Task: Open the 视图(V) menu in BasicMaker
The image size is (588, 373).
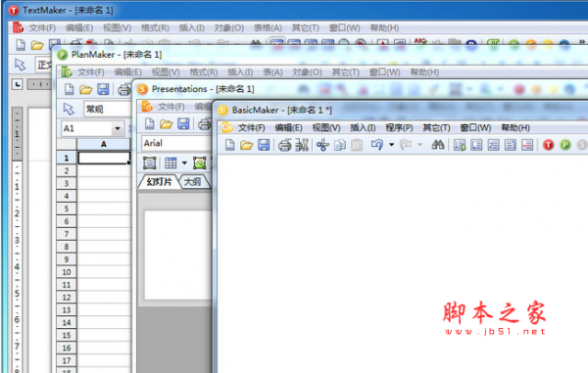Action: pyautogui.click(x=326, y=127)
